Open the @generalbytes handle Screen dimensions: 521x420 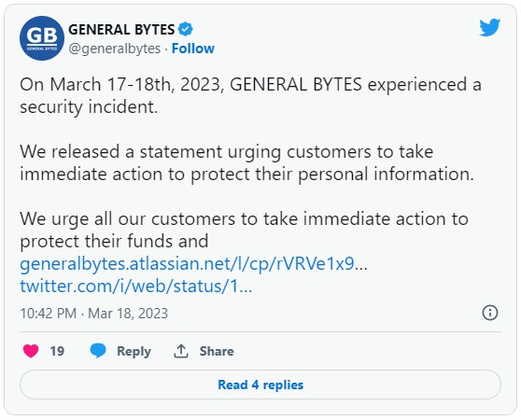point(115,49)
